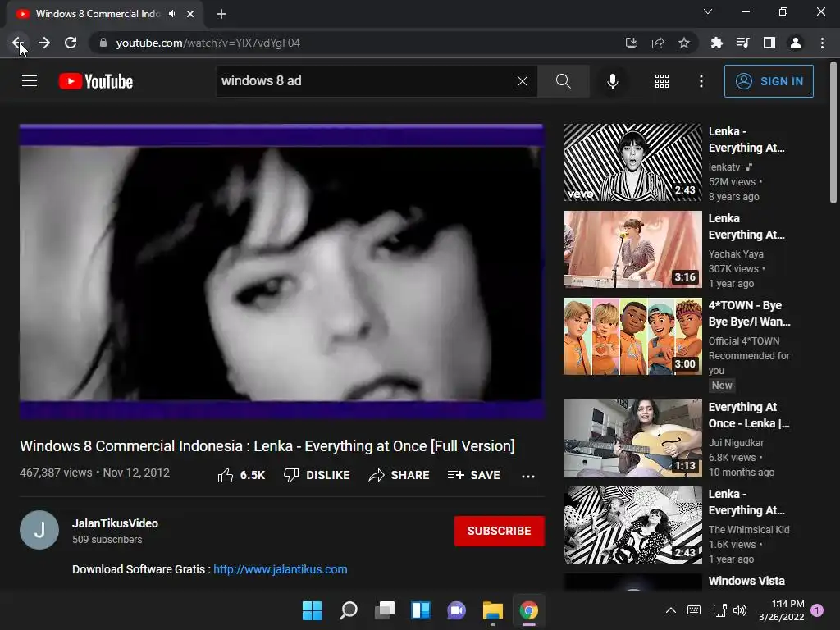This screenshot has height=630, width=840.
Task: View site information lock icon
Action: click(x=103, y=43)
